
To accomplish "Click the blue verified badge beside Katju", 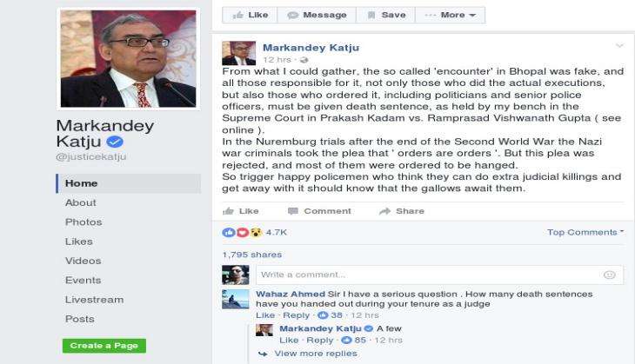I will [x=115, y=142].
